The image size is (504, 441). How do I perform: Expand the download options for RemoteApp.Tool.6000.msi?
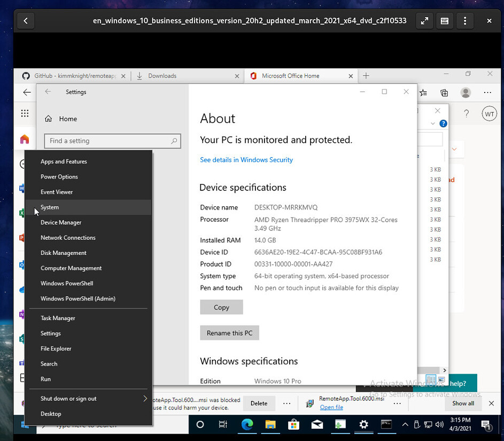397,403
